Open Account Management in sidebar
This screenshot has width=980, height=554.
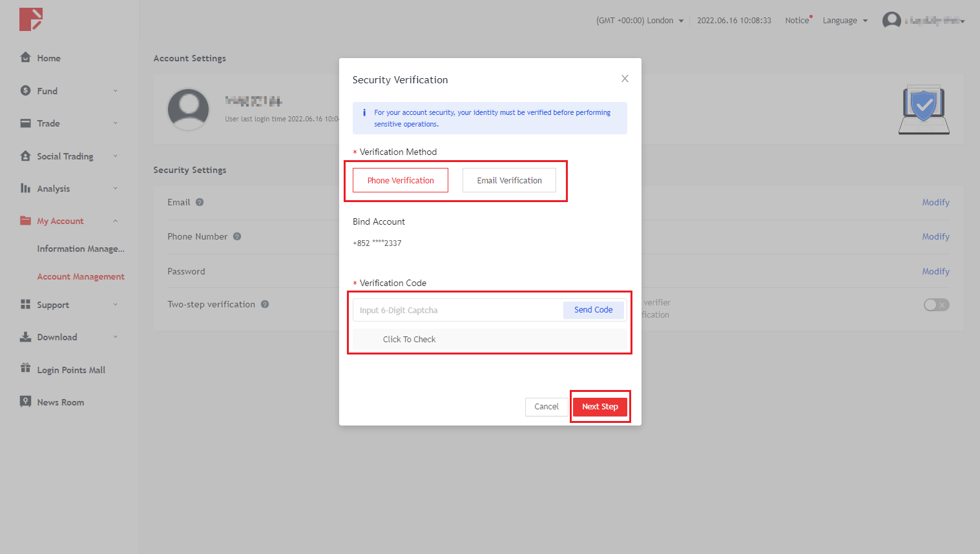pyautogui.click(x=81, y=276)
